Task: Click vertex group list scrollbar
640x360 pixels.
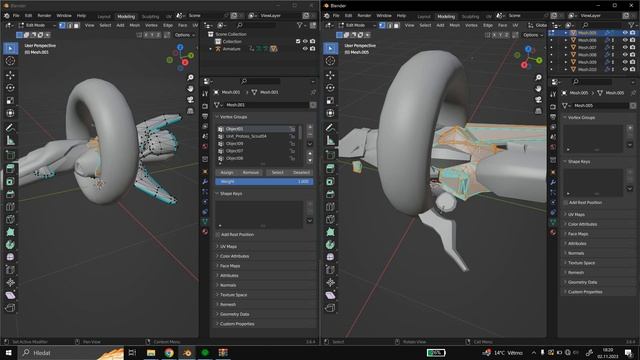Action: coord(301,133)
